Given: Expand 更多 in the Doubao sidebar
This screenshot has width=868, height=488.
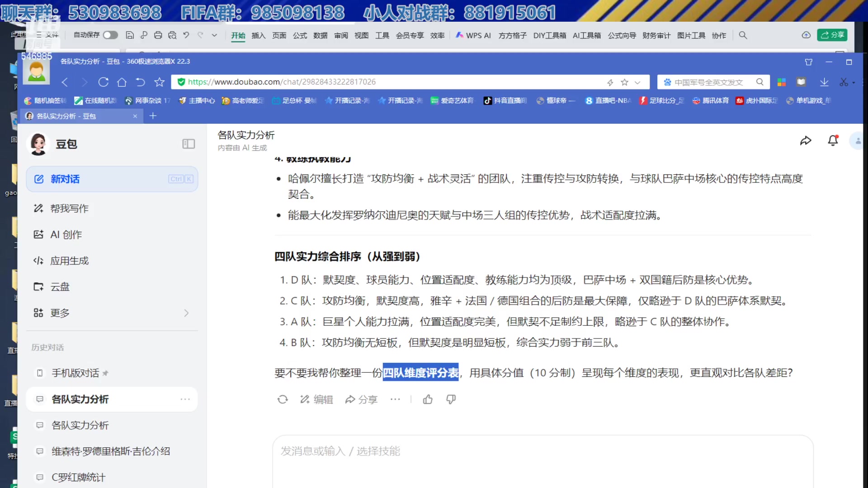Looking at the screenshot, I should point(60,313).
